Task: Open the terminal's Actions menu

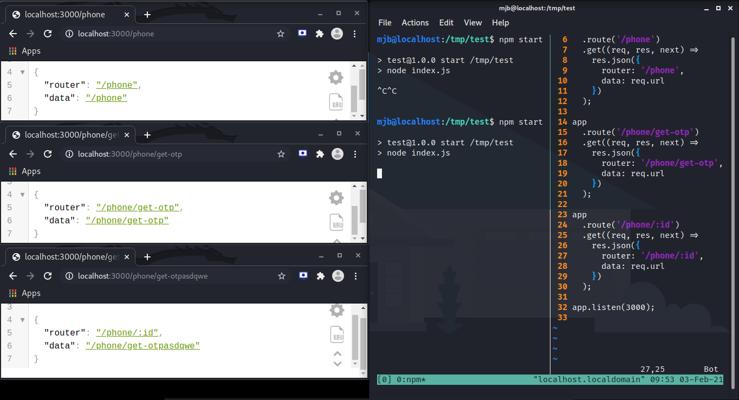Action: (x=414, y=22)
